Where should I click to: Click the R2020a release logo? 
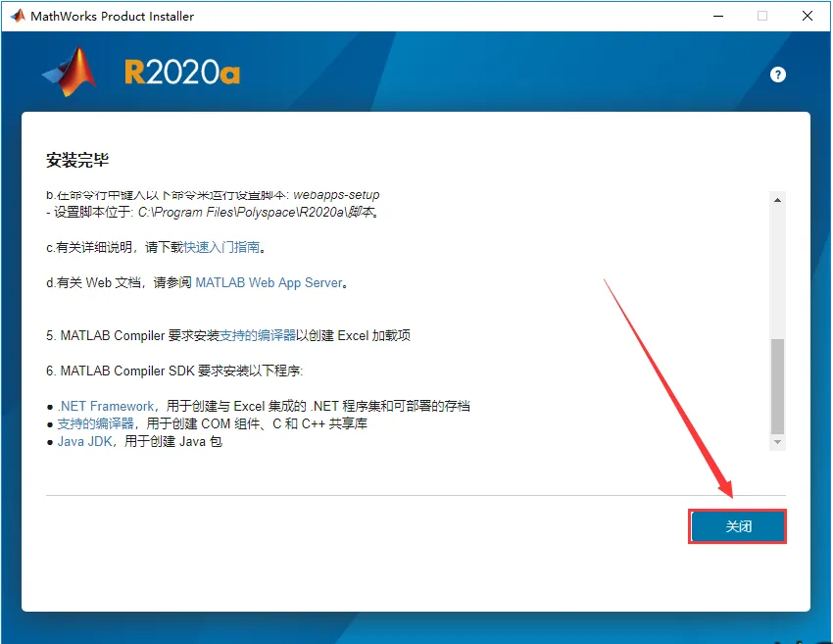(x=182, y=73)
